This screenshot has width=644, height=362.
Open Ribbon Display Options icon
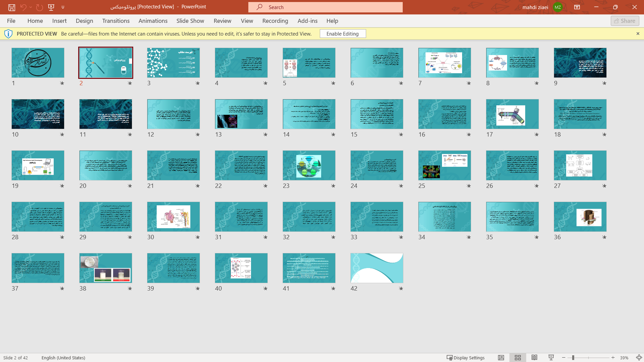[577, 7]
